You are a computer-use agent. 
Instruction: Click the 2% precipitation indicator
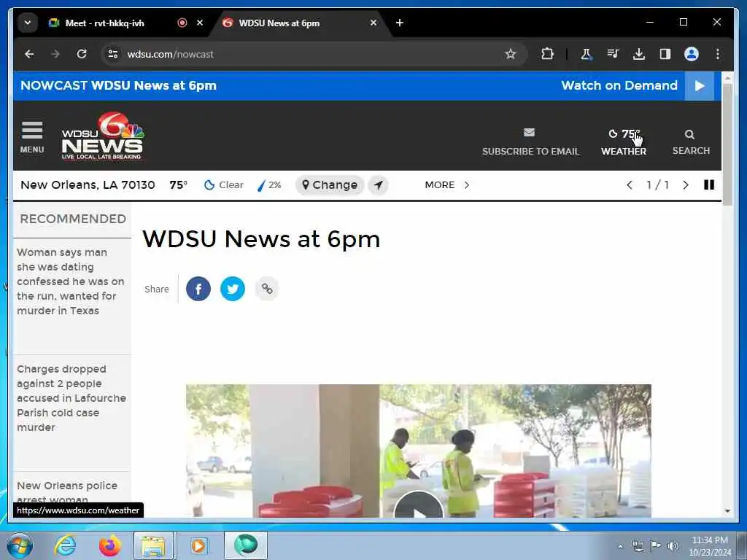(x=270, y=184)
